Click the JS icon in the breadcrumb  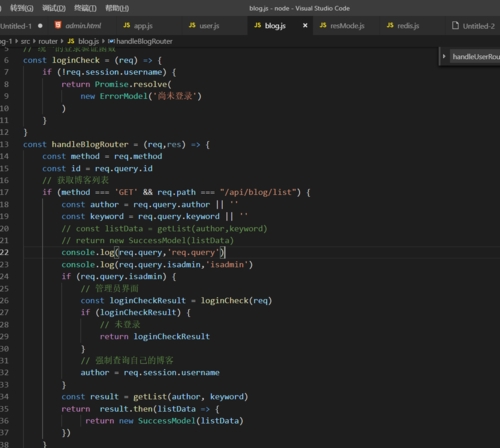pyautogui.click(x=71, y=41)
